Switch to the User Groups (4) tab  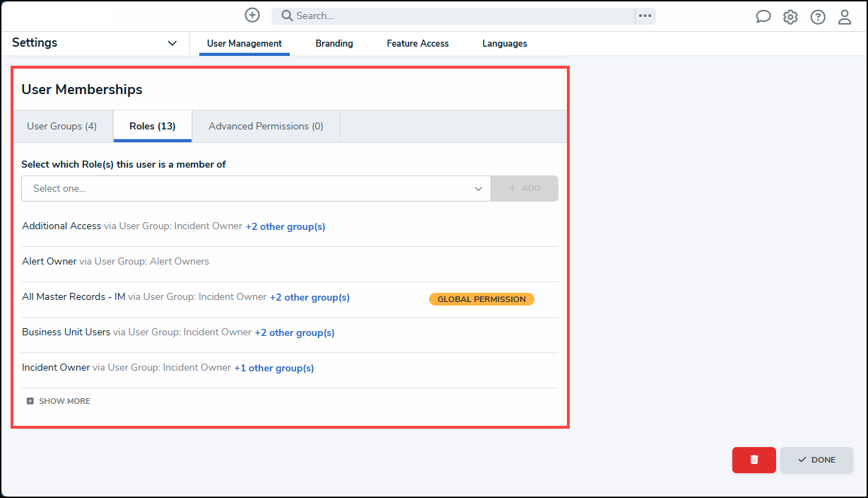tap(62, 126)
